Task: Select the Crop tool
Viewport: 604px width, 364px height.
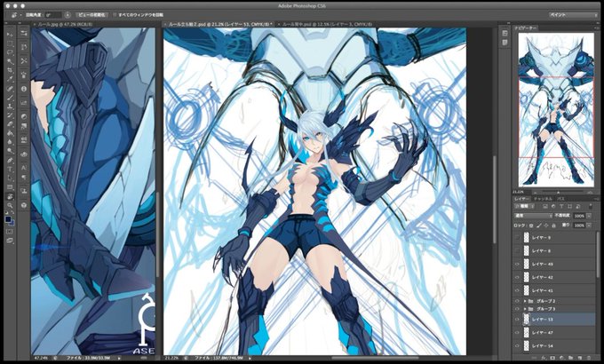Action: pos(10,70)
